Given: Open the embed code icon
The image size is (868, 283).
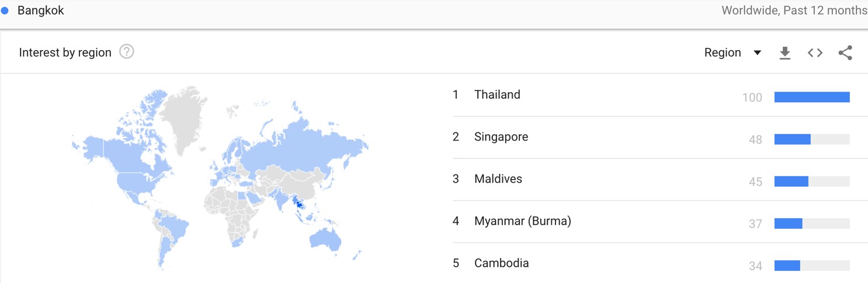Looking at the screenshot, I should (815, 53).
